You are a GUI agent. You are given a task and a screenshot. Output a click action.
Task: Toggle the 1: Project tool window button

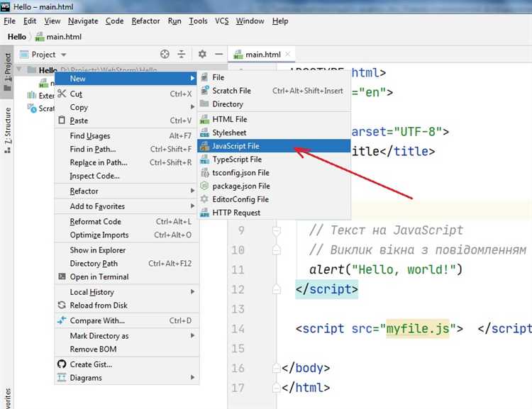pos(7,72)
